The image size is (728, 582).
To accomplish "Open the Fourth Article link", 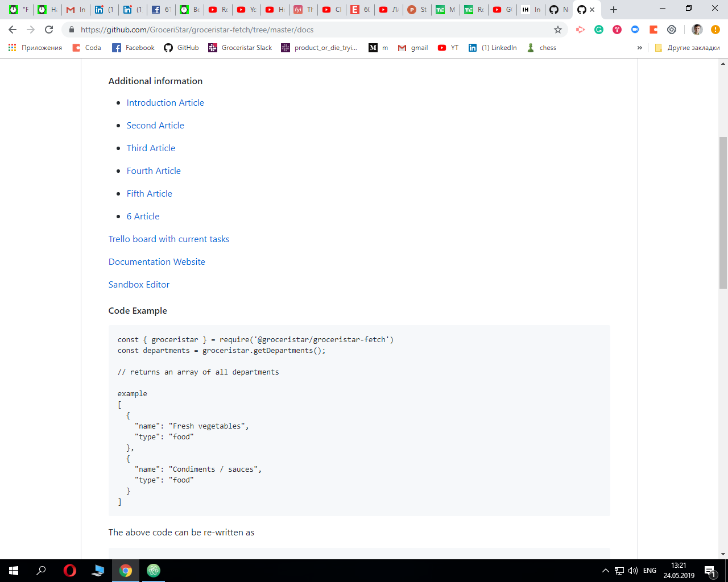I will (154, 171).
